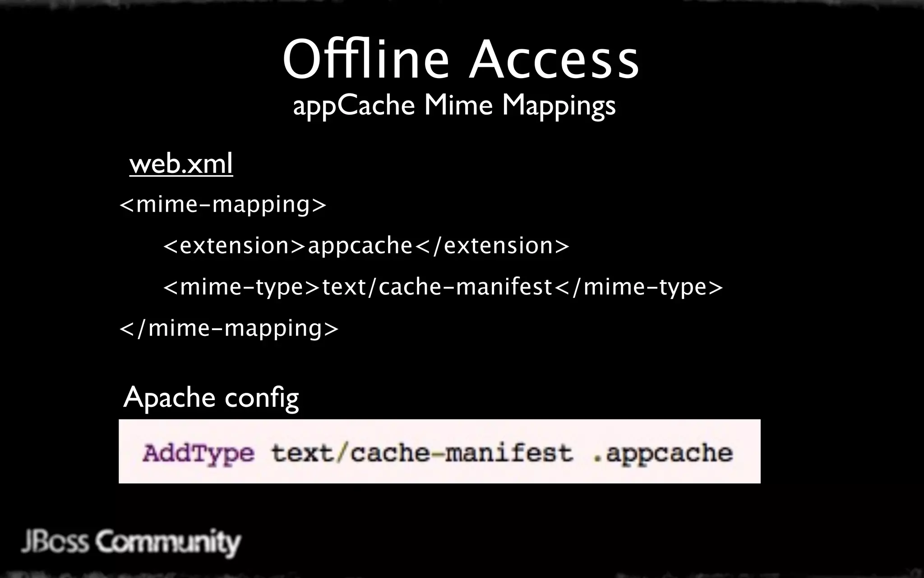Click the appCache Mime Mappings subtitle
This screenshot has height=578, width=924.
[x=454, y=105]
